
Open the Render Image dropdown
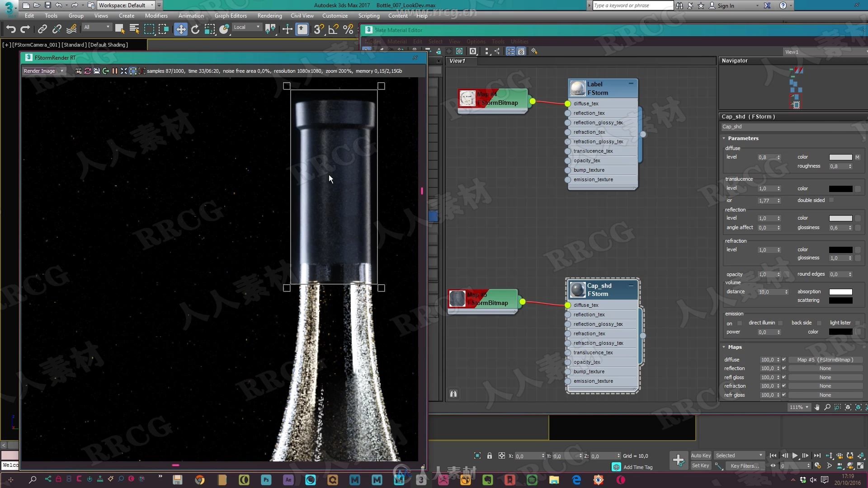click(x=44, y=71)
